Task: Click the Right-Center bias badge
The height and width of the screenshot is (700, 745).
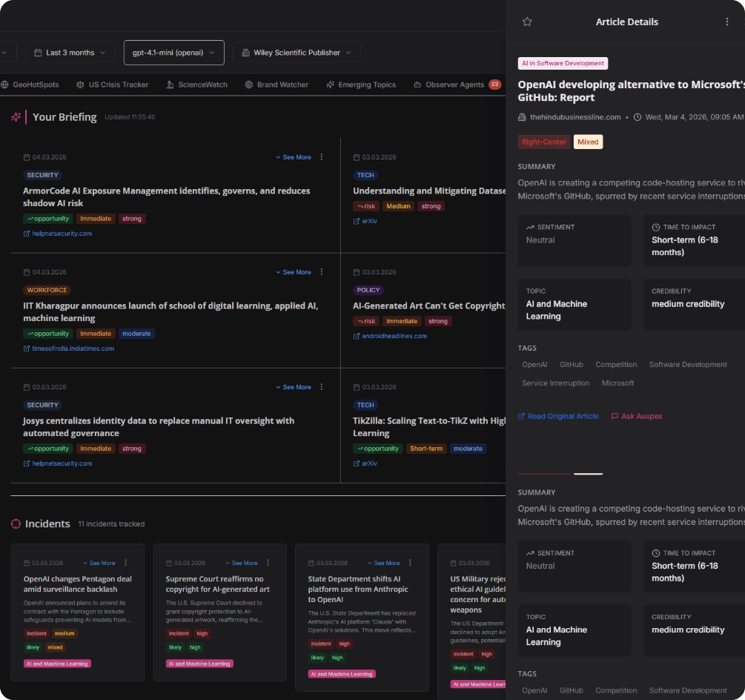Action: point(544,142)
